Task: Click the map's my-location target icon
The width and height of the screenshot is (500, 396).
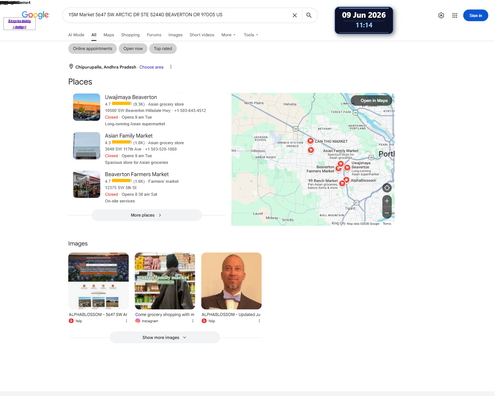Action: (387, 188)
